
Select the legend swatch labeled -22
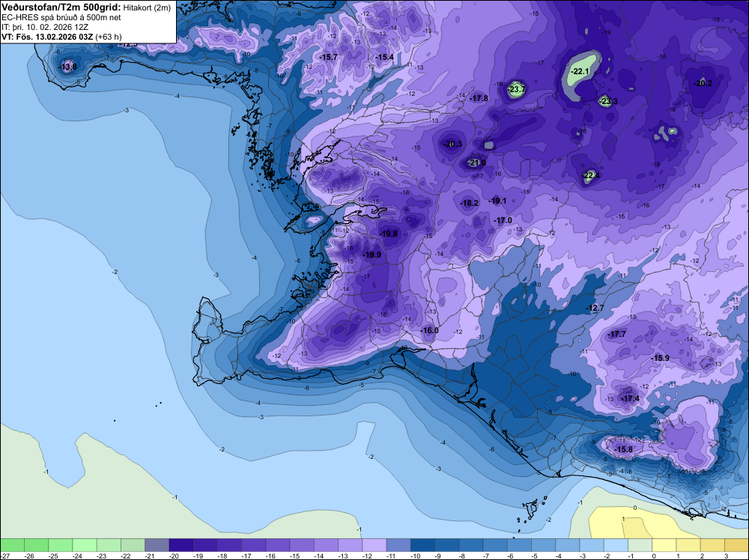click(133, 545)
